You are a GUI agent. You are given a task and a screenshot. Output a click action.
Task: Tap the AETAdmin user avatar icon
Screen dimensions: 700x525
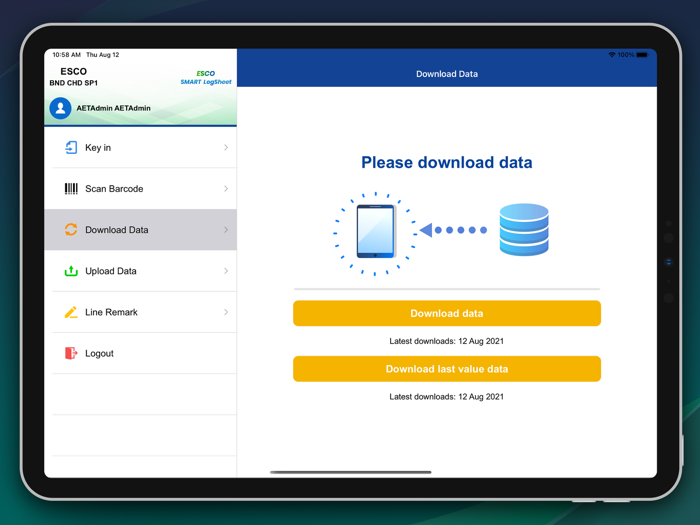click(60, 108)
